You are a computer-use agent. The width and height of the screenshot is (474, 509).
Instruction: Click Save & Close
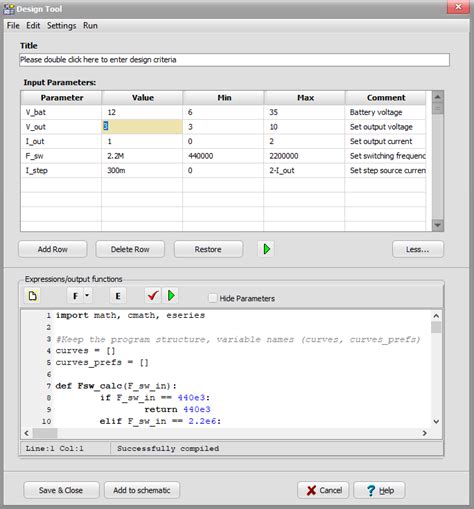point(61,490)
